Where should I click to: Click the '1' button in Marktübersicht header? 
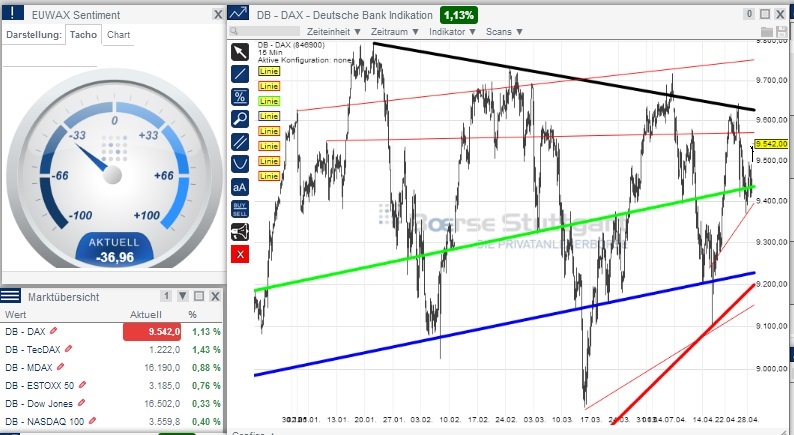click(167, 296)
